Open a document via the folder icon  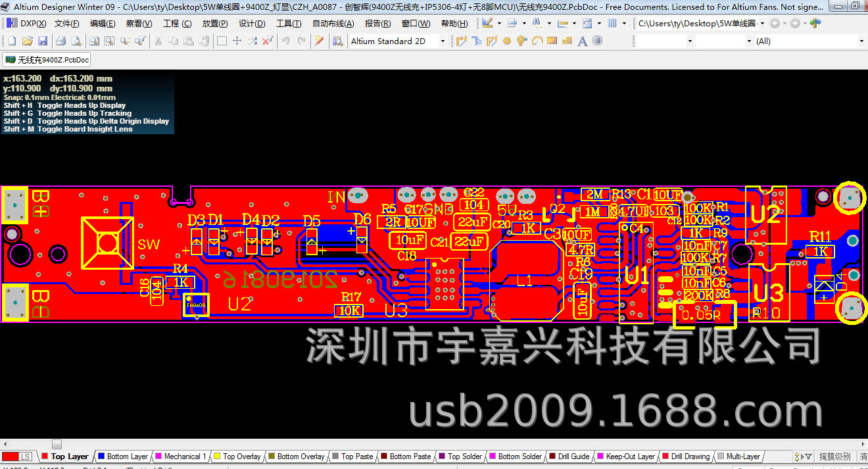[x=27, y=41]
